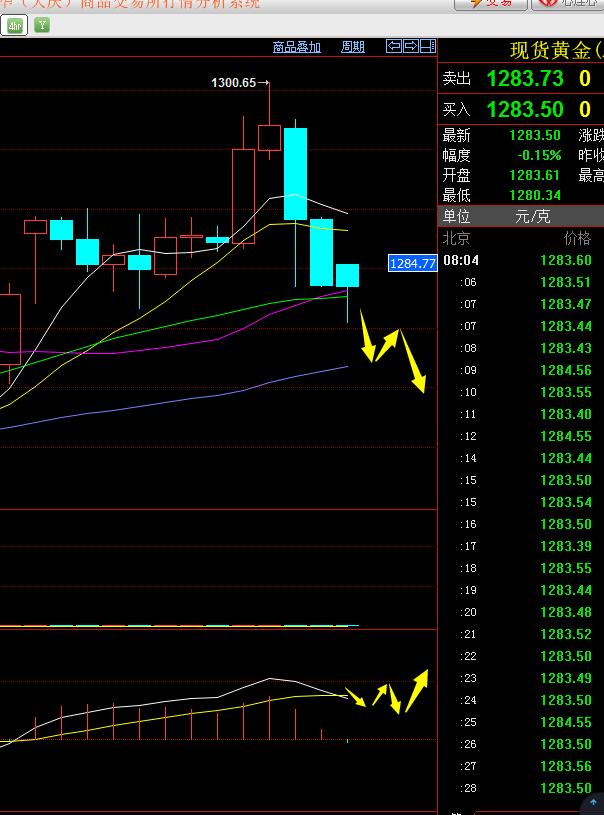
Task: Click the 卖出 sell price 1283.73
Action: click(x=524, y=78)
